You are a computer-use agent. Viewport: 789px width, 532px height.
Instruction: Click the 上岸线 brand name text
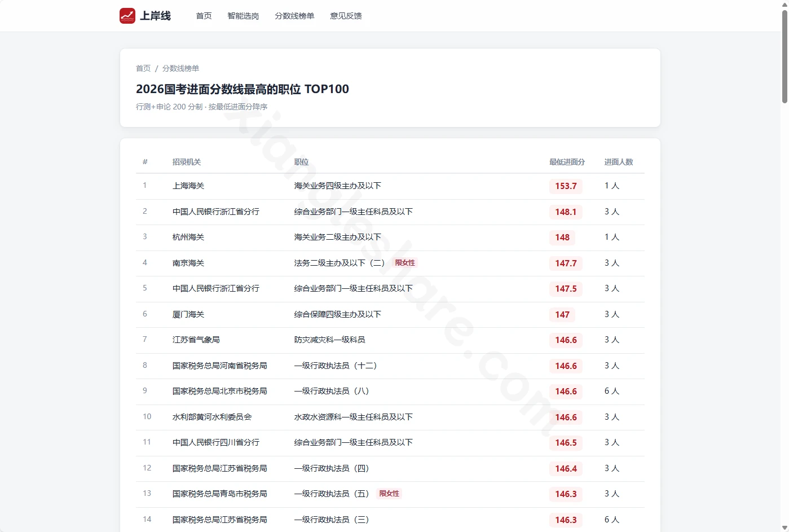[155, 16]
